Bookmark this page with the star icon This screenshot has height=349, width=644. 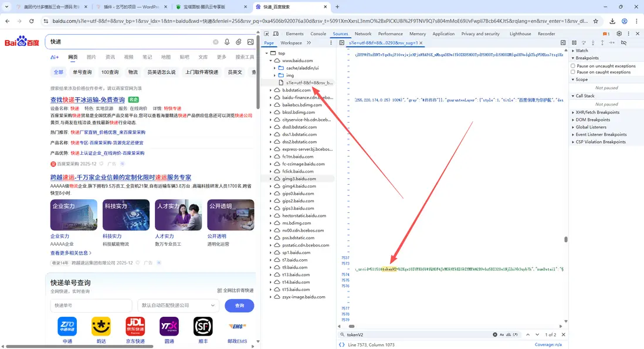[x=595, y=21]
